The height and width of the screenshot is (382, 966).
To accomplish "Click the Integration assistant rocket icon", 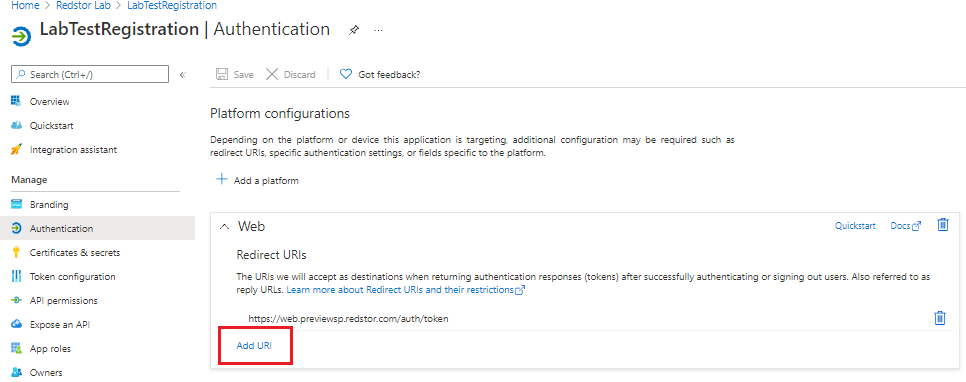I will pyautogui.click(x=17, y=150).
